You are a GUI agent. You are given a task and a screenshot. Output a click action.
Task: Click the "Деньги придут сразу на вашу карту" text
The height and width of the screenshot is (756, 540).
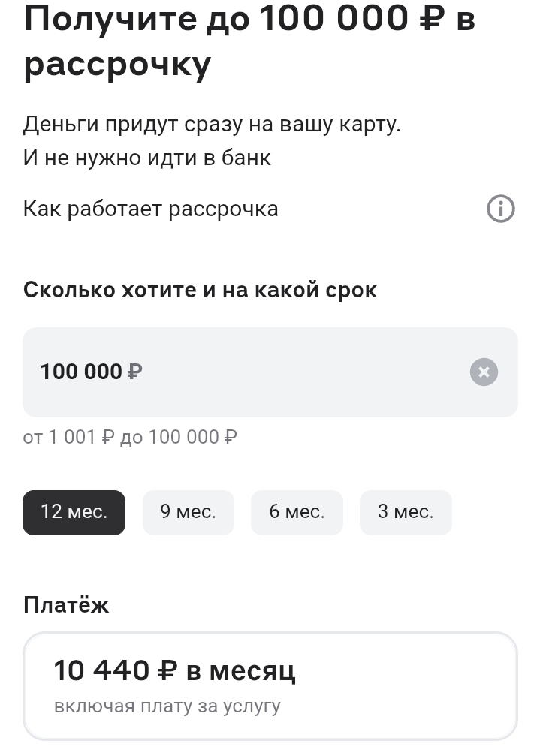(x=212, y=124)
